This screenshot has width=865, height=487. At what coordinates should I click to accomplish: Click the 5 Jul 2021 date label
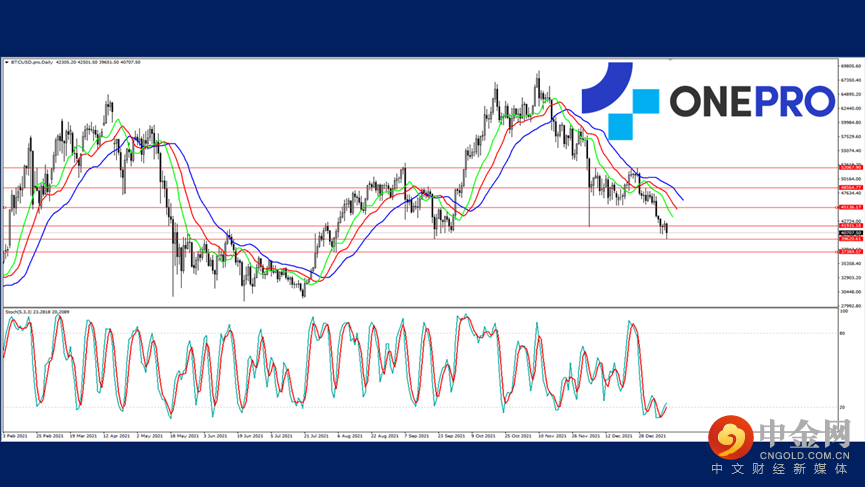(x=281, y=436)
